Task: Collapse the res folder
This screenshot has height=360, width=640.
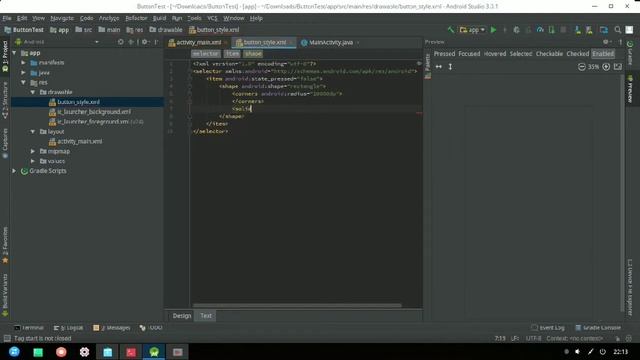Action: pyautogui.click(x=24, y=82)
